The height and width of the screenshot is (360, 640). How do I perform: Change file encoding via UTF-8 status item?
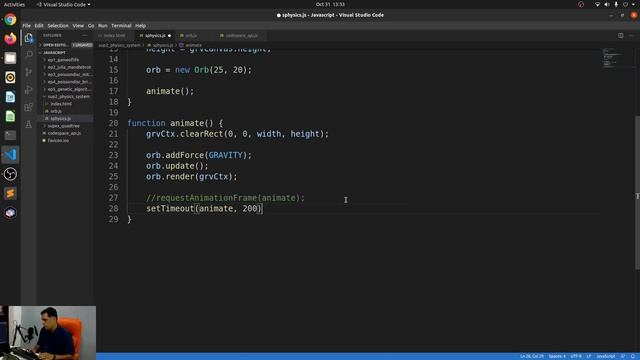pyautogui.click(x=576, y=356)
